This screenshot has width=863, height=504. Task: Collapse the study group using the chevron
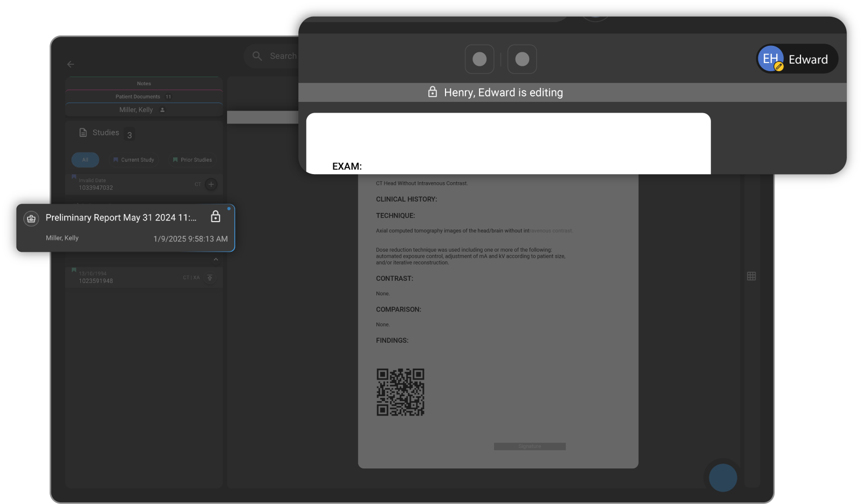coord(215,260)
